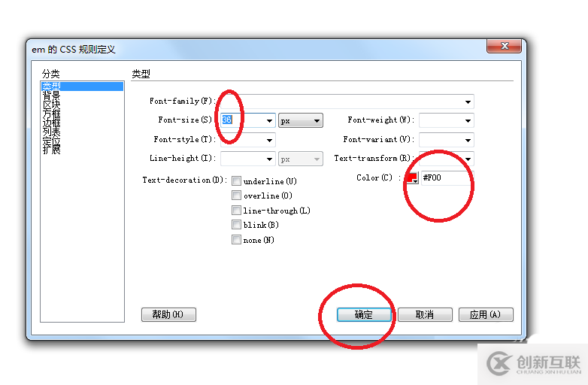Viewport: 588px width, 385px height.
Task: Click the #F00 color hex input field
Action: [447, 177]
